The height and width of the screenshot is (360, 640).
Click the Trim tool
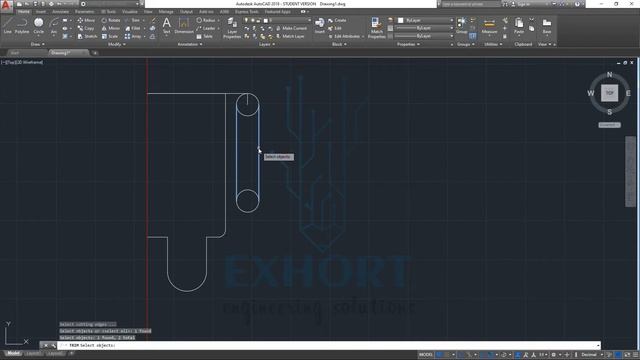pyautogui.click(x=133, y=20)
